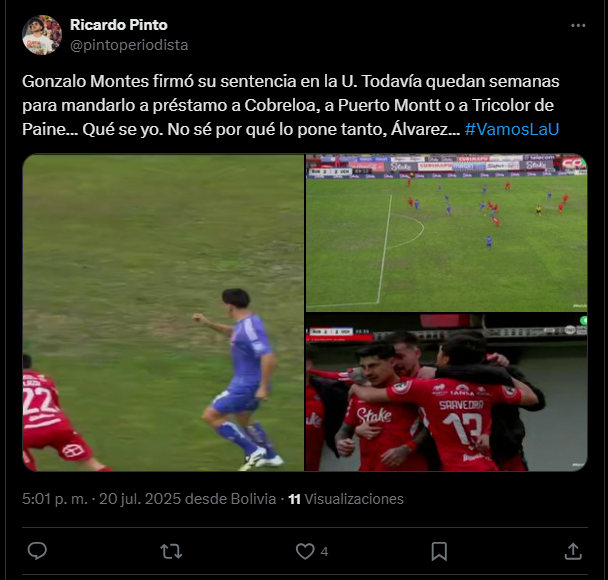Open the left image of player in blue
Image resolution: width=608 pixels, height=580 pixels.
163,313
